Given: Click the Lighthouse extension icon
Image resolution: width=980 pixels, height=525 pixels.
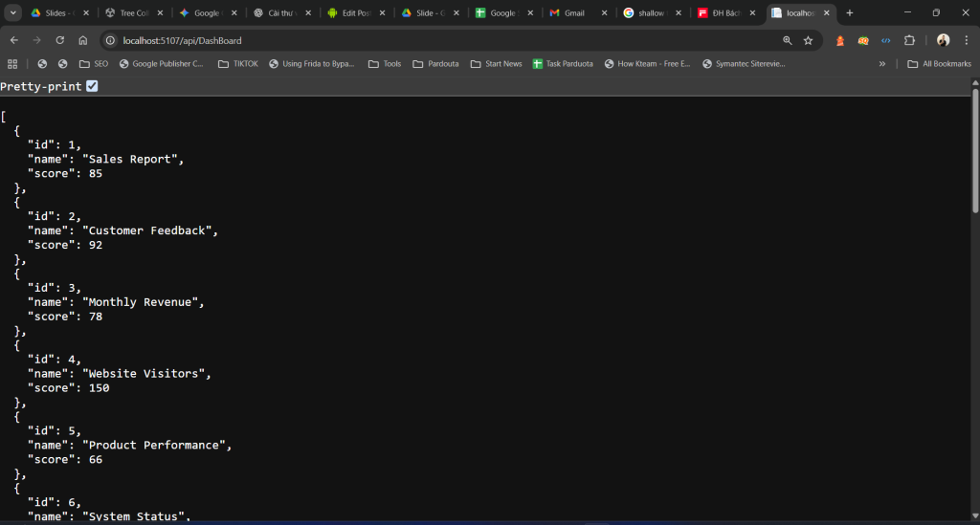Looking at the screenshot, I should pyautogui.click(x=840, y=40).
